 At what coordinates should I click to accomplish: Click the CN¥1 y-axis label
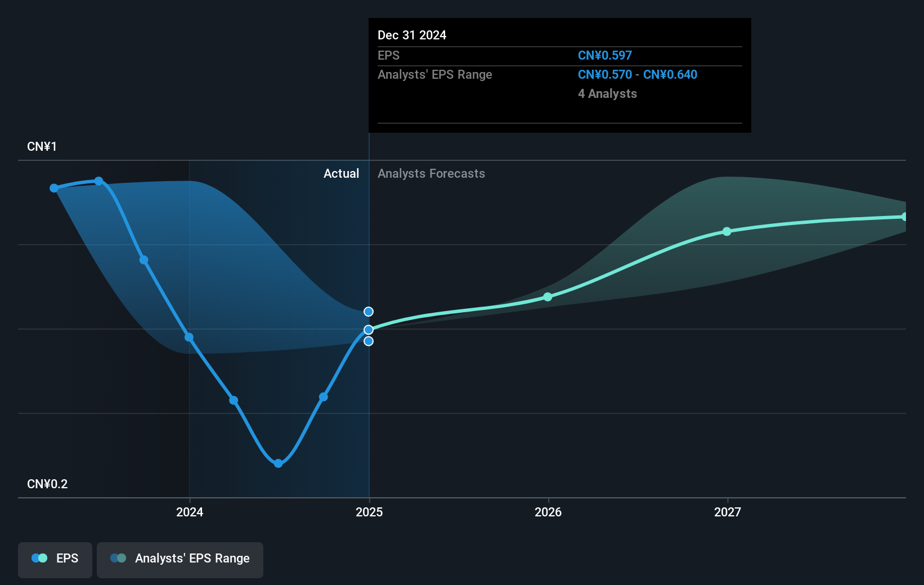[42, 147]
